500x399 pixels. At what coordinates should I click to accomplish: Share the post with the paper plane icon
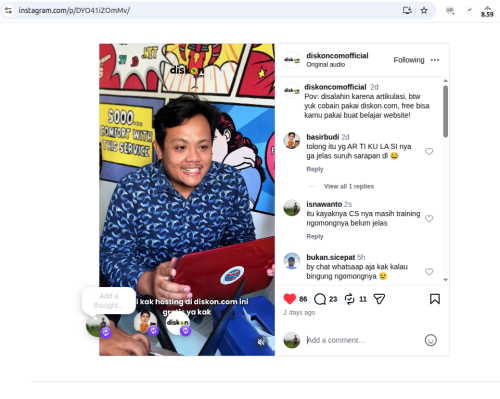click(379, 299)
